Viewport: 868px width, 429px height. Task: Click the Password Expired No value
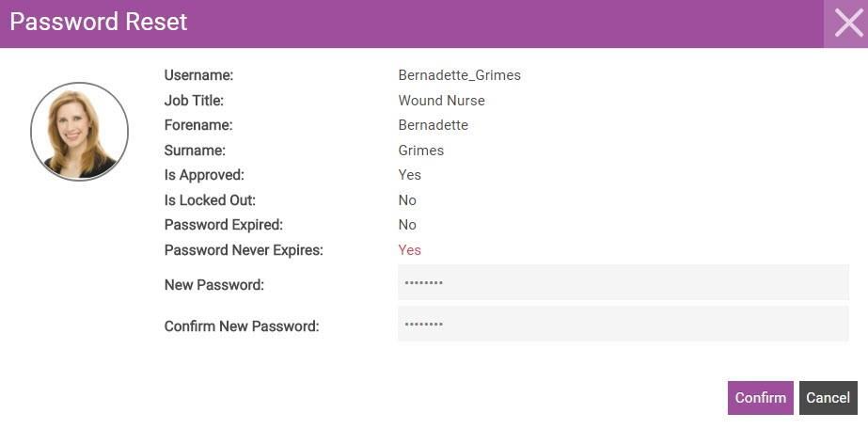click(407, 225)
